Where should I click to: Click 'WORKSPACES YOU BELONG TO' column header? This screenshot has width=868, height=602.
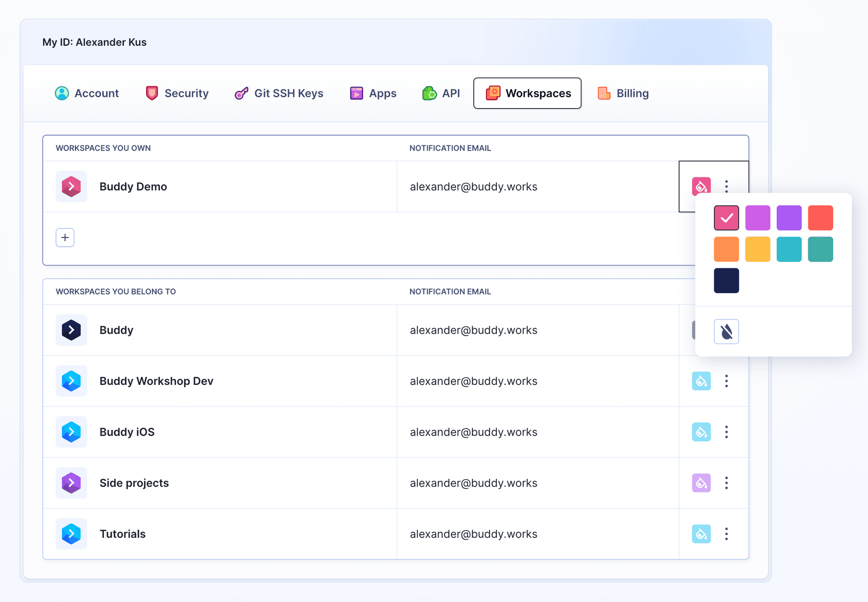[116, 292]
